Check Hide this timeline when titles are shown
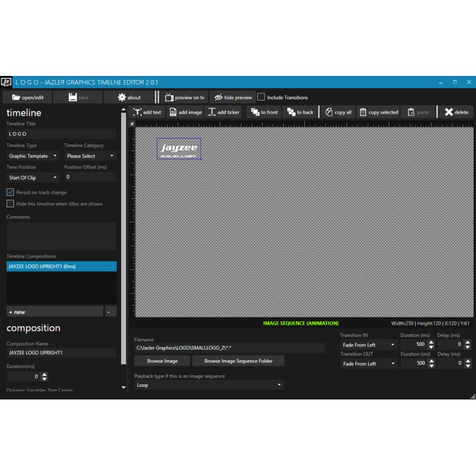The image size is (476, 476). point(10,204)
